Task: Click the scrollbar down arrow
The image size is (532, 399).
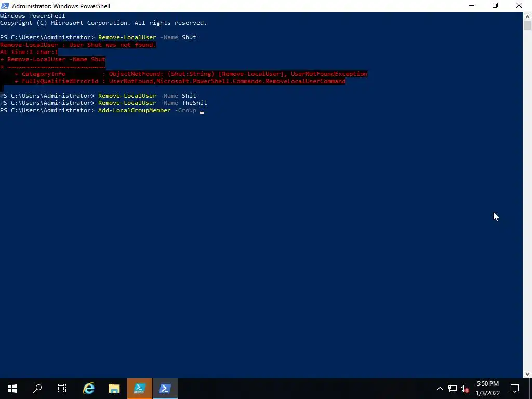Action: click(528, 374)
